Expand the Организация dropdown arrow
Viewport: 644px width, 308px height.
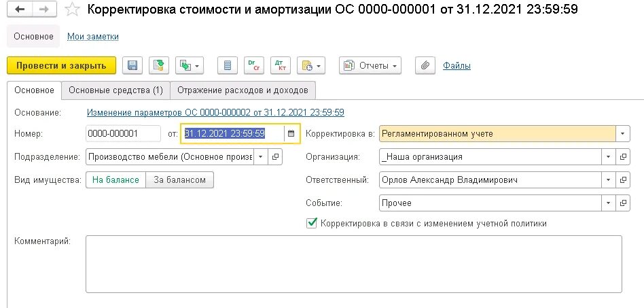[x=608, y=156]
